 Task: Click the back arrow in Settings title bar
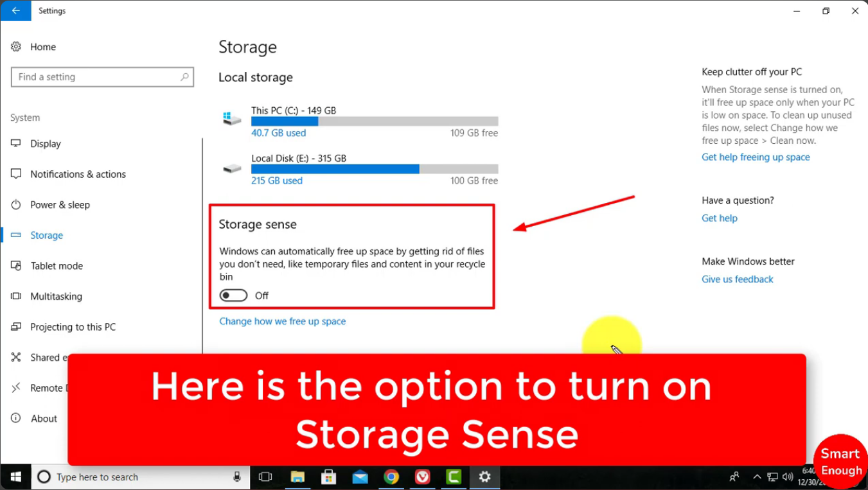(16, 11)
